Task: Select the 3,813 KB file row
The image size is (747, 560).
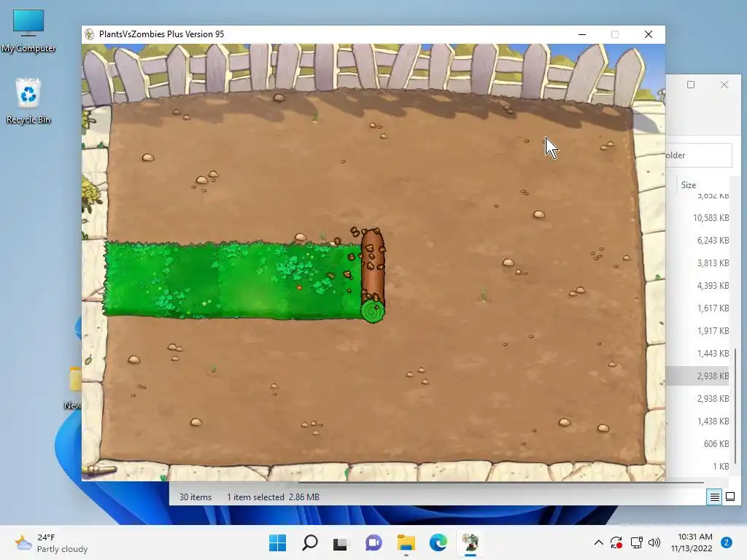Action: pyautogui.click(x=697, y=262)
